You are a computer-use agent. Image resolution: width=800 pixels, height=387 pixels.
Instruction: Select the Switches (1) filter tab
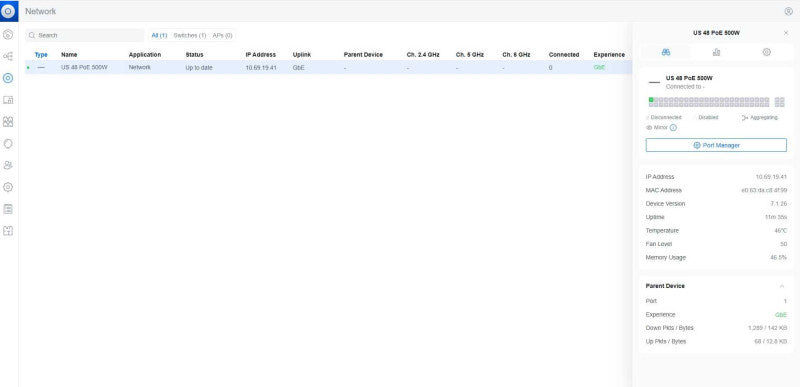190,36
